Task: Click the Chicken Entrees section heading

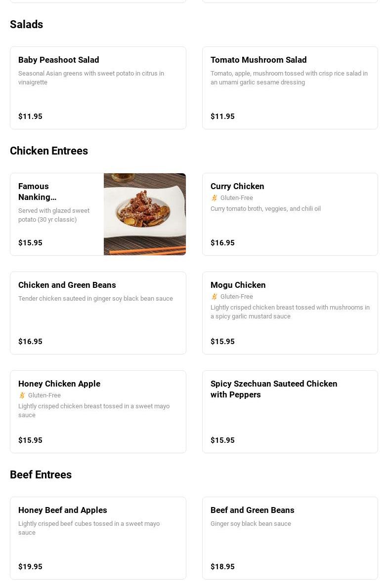Action: pyautogui.click(x=49, y=151)
